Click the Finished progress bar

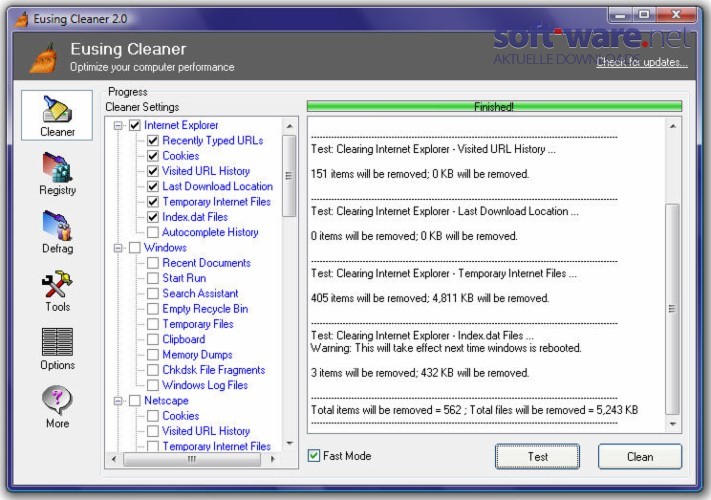(x=494, y=107)
